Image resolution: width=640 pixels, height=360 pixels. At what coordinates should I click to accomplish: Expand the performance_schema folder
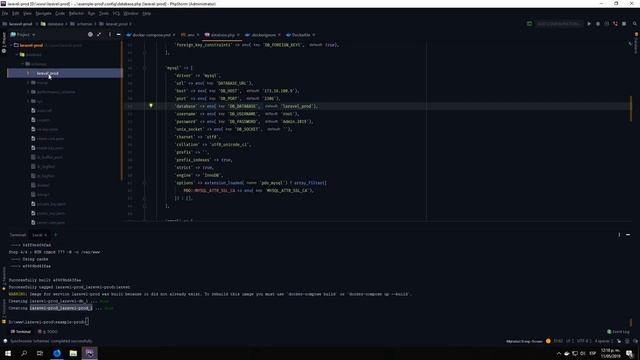pos(28,92)
